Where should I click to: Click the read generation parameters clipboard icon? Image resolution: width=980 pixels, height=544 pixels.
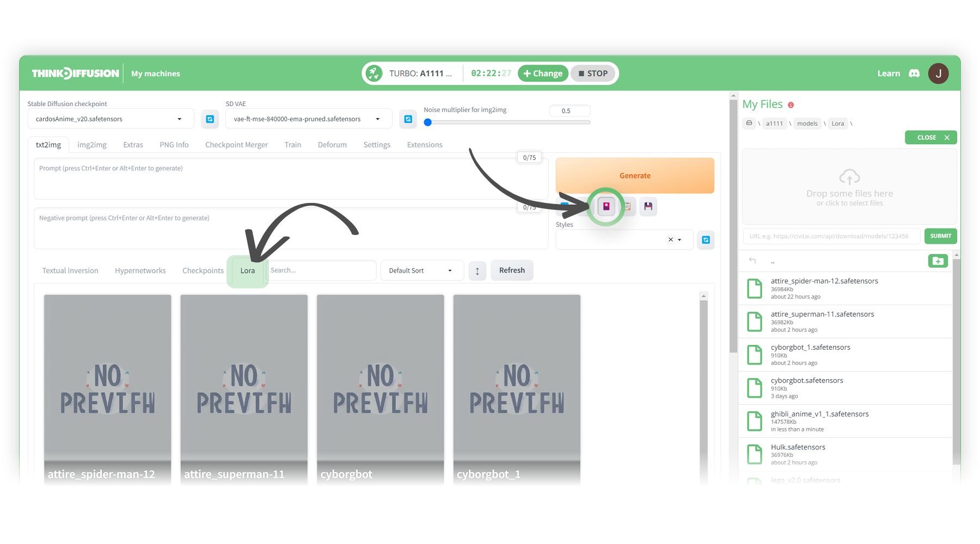[627, 207]
